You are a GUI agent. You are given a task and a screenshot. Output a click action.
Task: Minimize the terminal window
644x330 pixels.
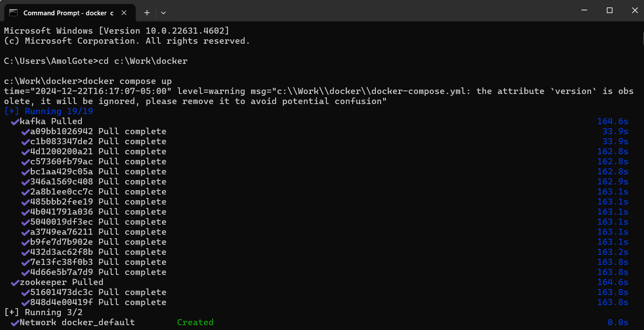(x=583, y=10)
